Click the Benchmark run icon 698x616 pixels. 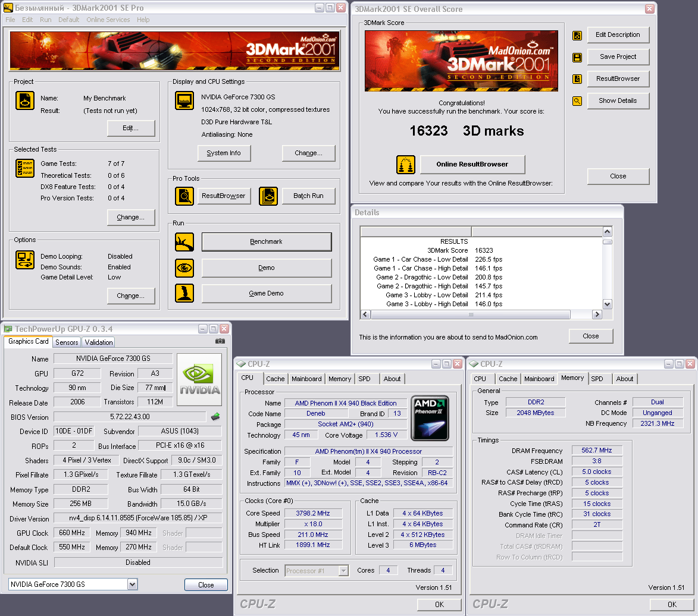pyautogui.click(x=184, y=242)
